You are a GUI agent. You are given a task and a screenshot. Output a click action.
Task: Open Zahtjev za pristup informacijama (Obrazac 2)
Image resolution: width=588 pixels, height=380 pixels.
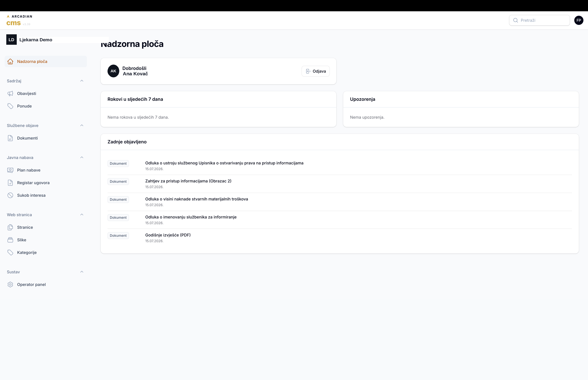pyautogui.click(x=188, y=181)
